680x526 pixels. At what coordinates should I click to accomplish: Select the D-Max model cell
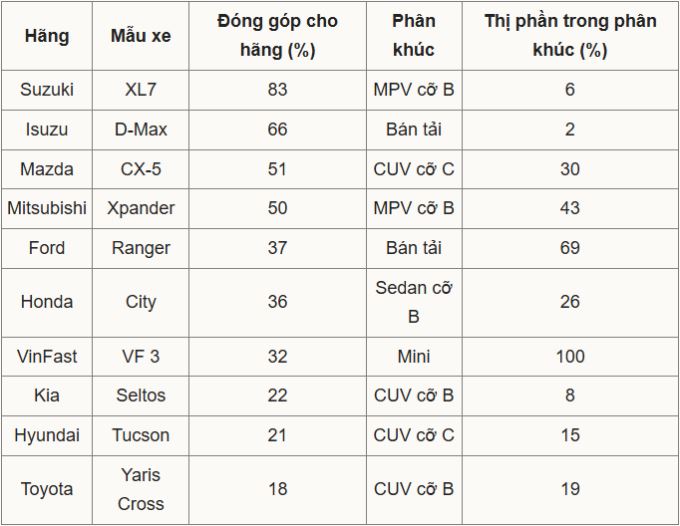[140, 129]
